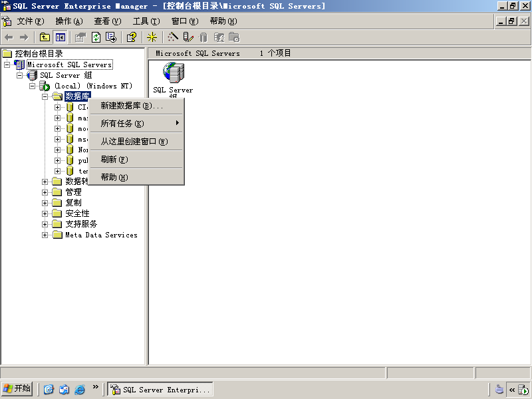Collapse the (local) (Windows NT) node
The image size is (532, 399).
click(x=32, y=86)
